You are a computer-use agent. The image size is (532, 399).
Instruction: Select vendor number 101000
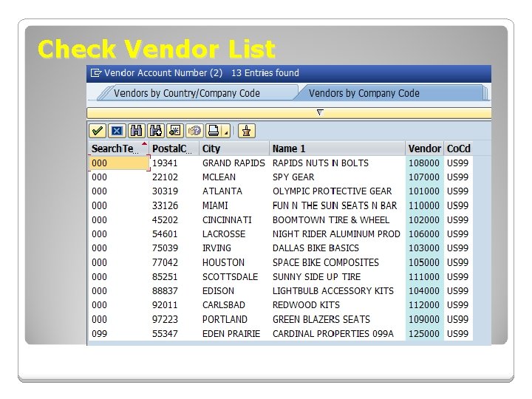(424, 191)
